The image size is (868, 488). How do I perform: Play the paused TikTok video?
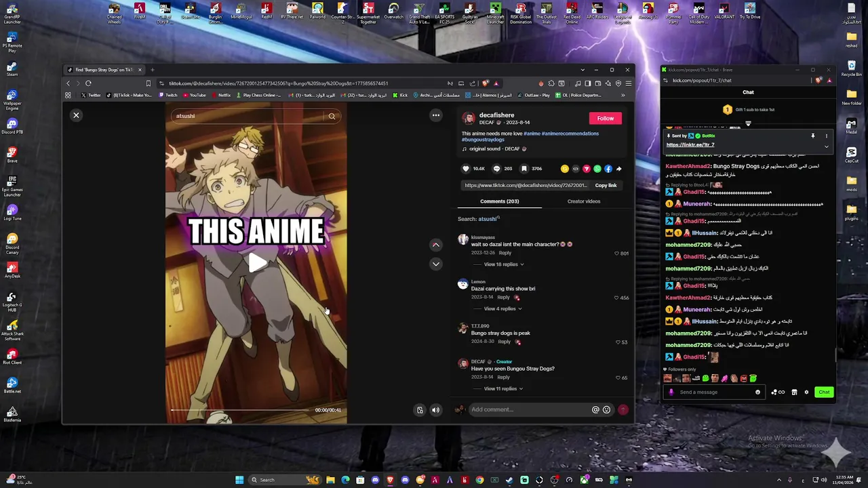point(256,264)
